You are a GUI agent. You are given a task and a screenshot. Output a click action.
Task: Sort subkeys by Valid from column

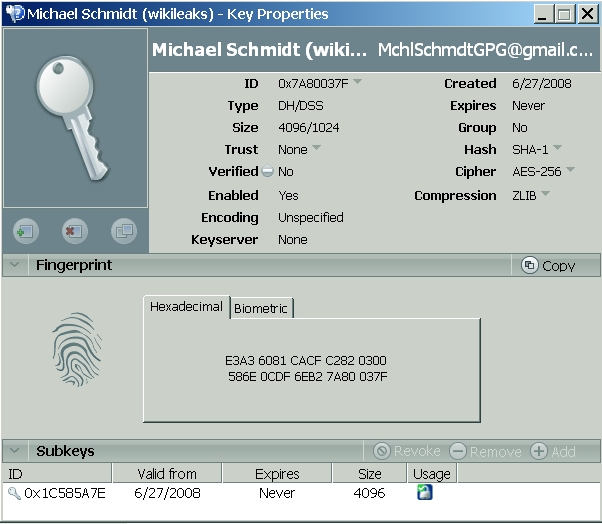pyautogui.click(x=167, y=473)
